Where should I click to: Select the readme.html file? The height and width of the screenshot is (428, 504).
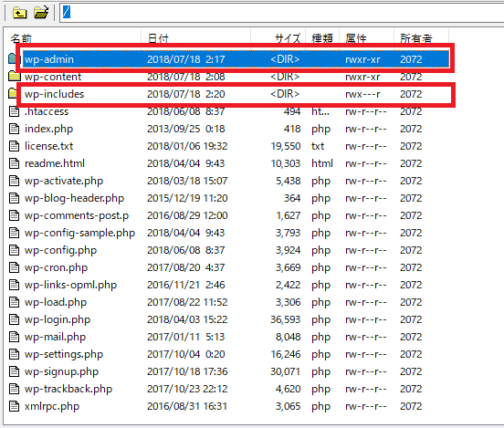pyautogui.click(x=55, y=163)
